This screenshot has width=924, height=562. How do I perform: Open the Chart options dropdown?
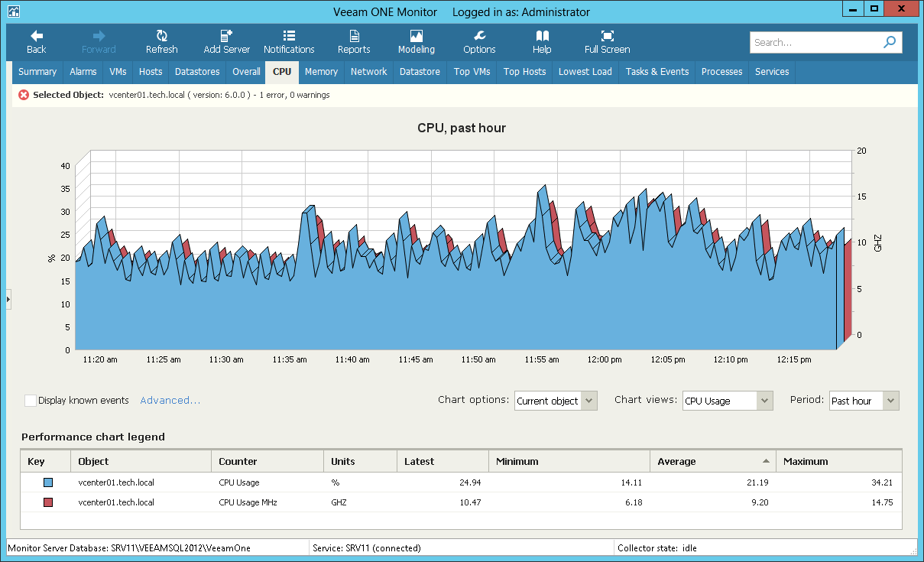point(556,401)
